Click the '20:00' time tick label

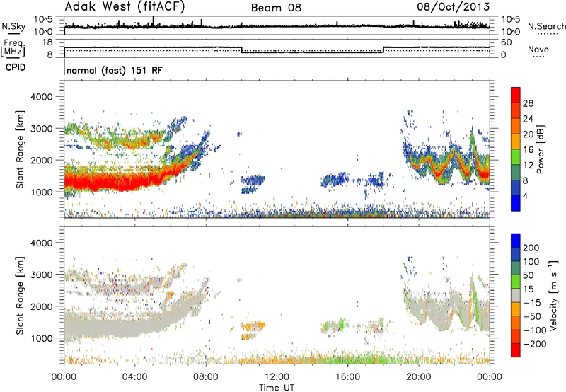(x=418, y=377)
